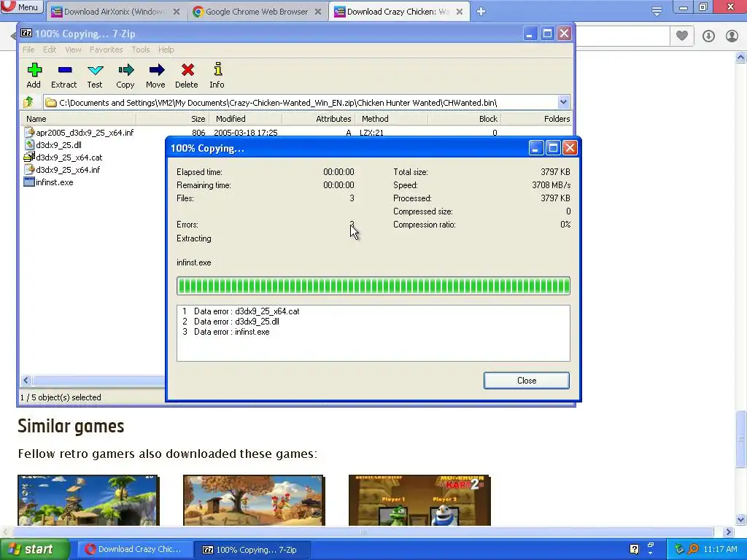Viewport: 747px width, 560px height.
Task: Sort by Name column header
Action: [78, 119]
